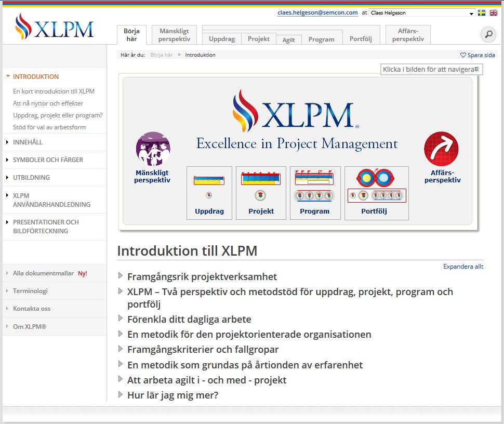The height and width of the screenshot is (424, 504).
Task: Open the Projekt tab
Action: pos(259,38)
